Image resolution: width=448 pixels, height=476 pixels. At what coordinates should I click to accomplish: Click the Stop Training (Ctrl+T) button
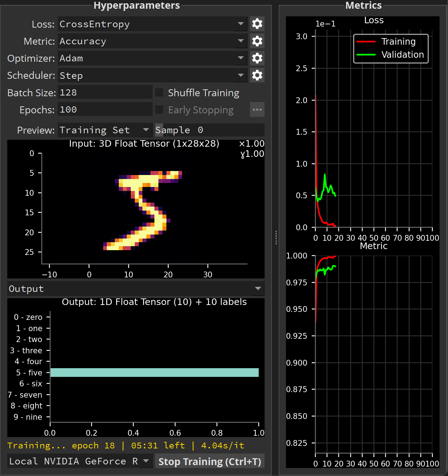(x=210, y=461)
